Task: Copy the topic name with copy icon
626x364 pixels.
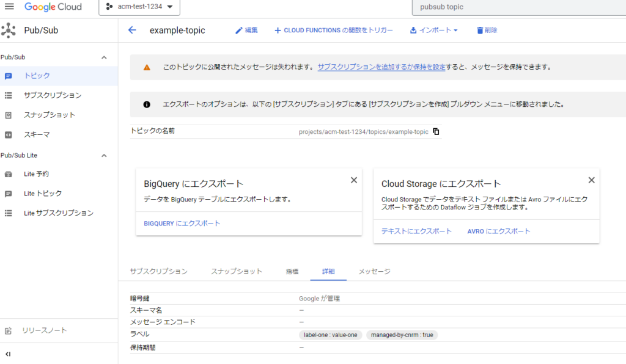Action: [x=436, y=131]
